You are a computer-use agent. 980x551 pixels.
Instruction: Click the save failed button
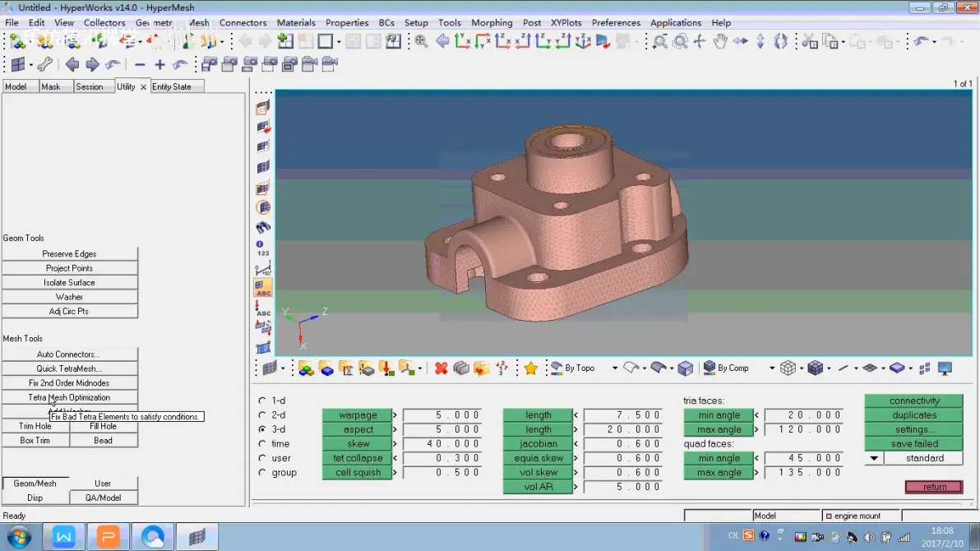tap(913, 443)
